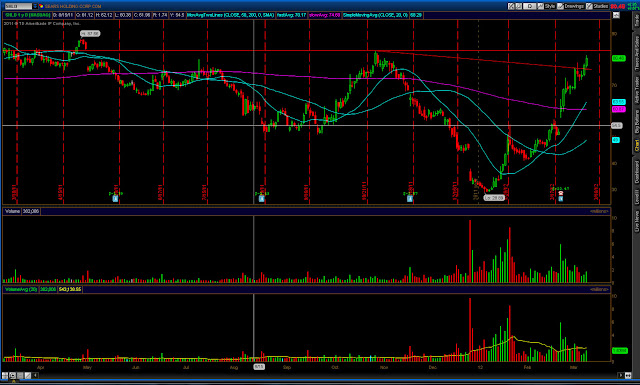Click the VolumeAvg (20) study label

coord(21,289)
